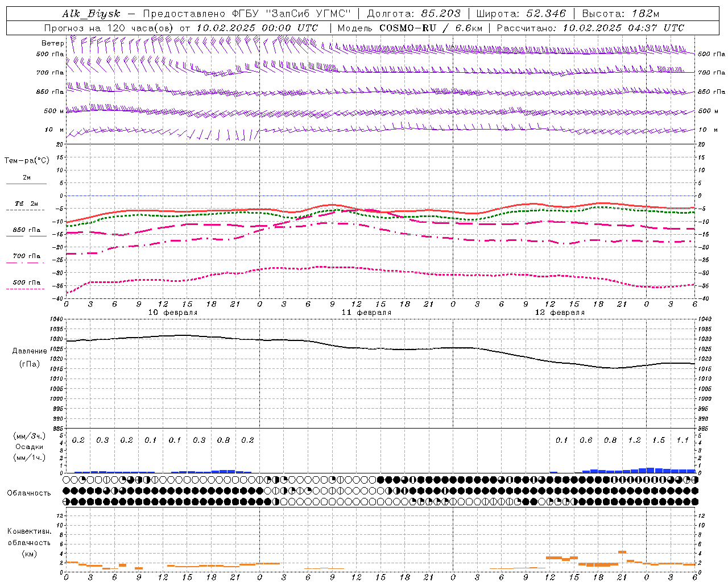
Task: Click "Прогноз на 120 часа(ов)" text
Action: point(109,28)
